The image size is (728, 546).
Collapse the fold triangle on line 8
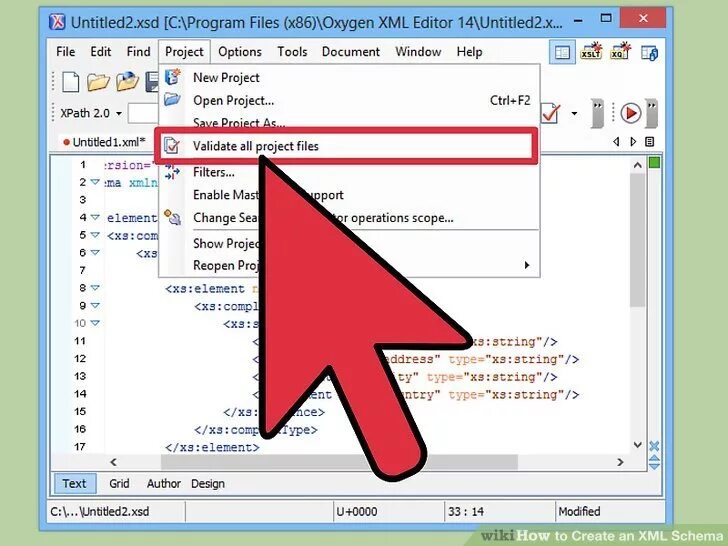[95, 288]
